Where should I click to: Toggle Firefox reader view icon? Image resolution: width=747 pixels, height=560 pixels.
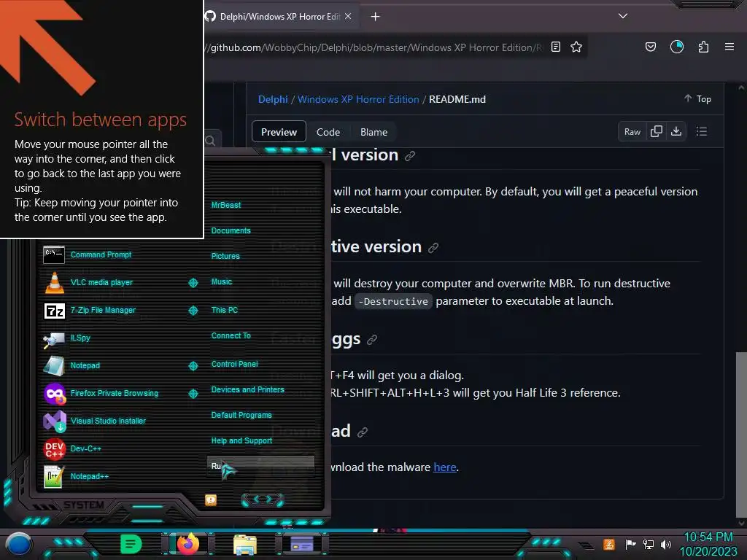555,47
